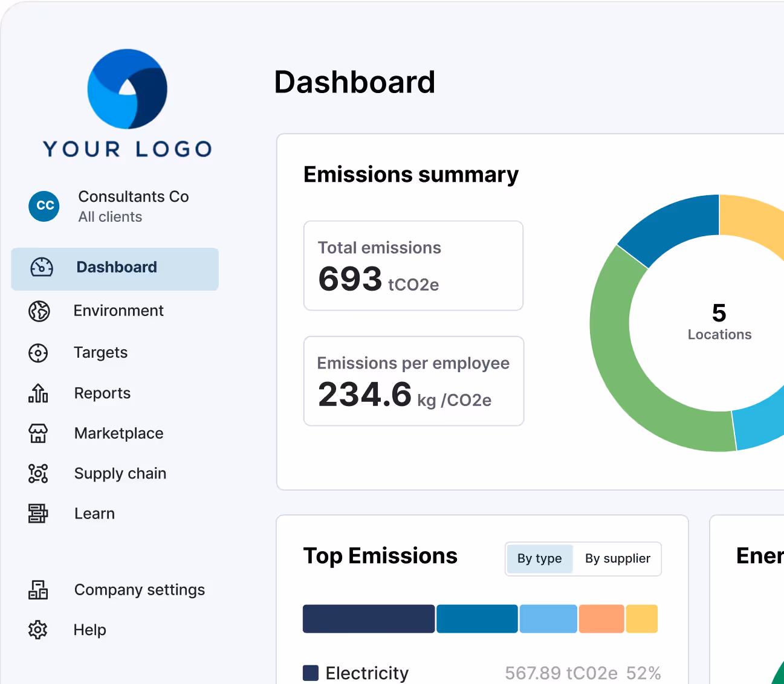Open Company settings
This screenshot has width=784, height=684.
pos(139,590)
